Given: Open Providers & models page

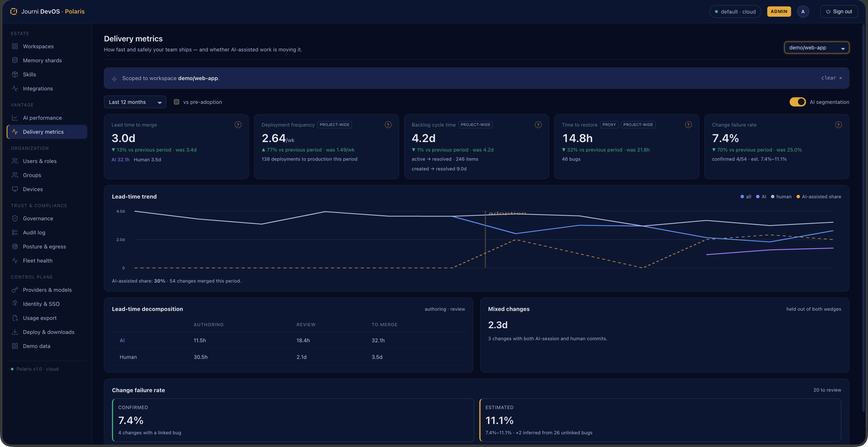Looking at the screenshot, I should coord(47,290).
